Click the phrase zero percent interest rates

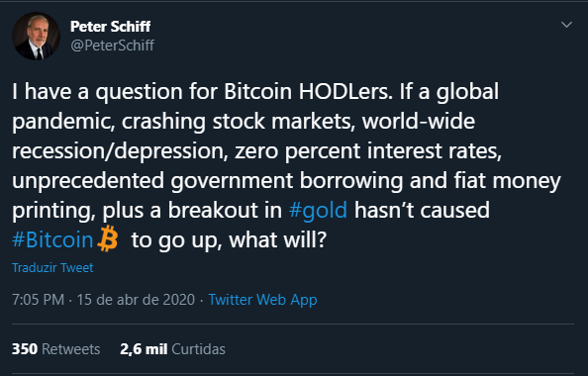(x=368, y=151)
